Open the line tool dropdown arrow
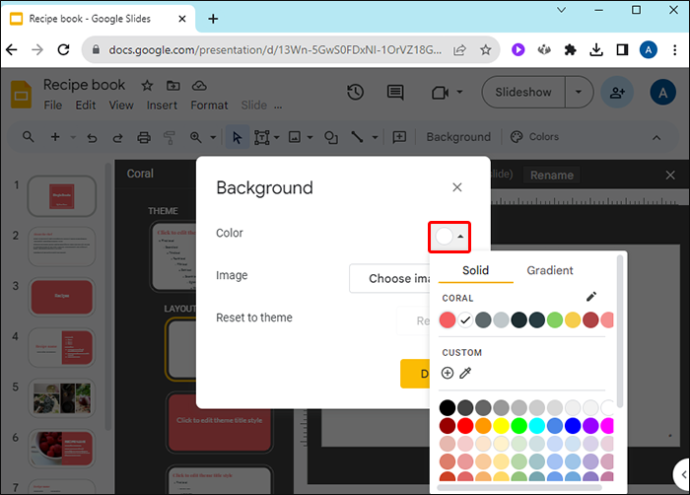The image size is (690, 495). pyautogui.click(x=375, y=137)
